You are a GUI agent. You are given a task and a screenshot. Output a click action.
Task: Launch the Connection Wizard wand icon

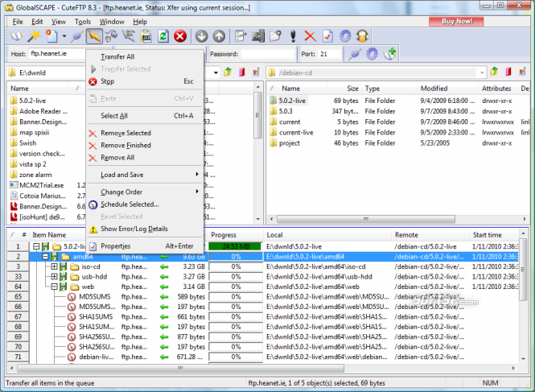(34, 36)
